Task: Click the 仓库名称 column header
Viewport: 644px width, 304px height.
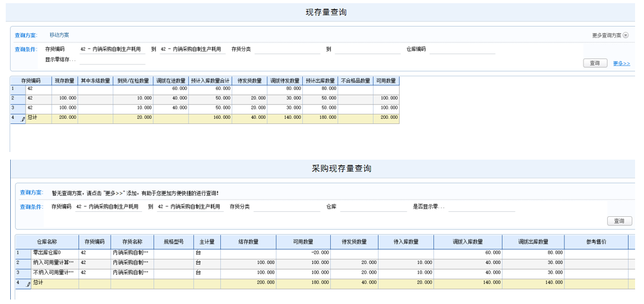Action: [x=47, y=242]
